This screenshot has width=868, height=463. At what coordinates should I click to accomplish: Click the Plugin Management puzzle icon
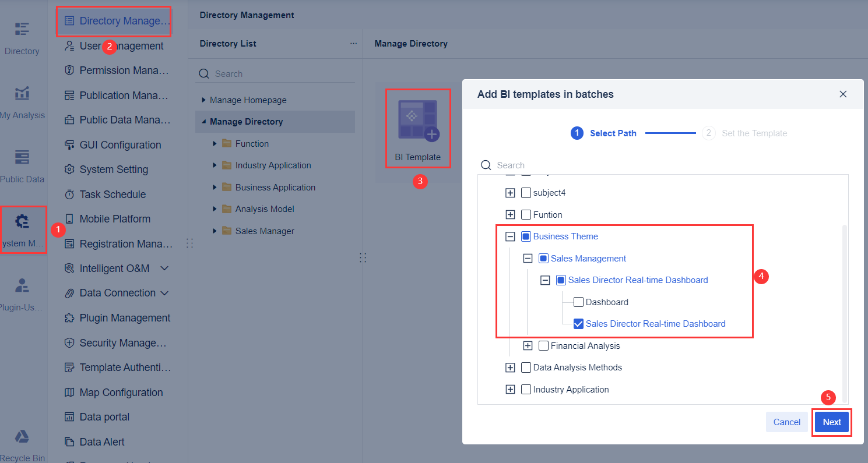(x=69, y=318)
